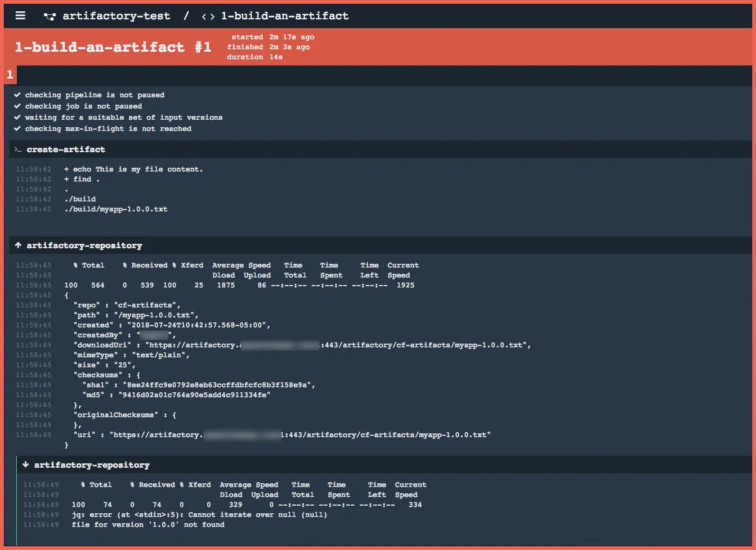Image resolution: width=756 pixels, height=550 pixels.
Task: Click the 1-build-an-artifact #1 heading
Action: click(113, 47)
